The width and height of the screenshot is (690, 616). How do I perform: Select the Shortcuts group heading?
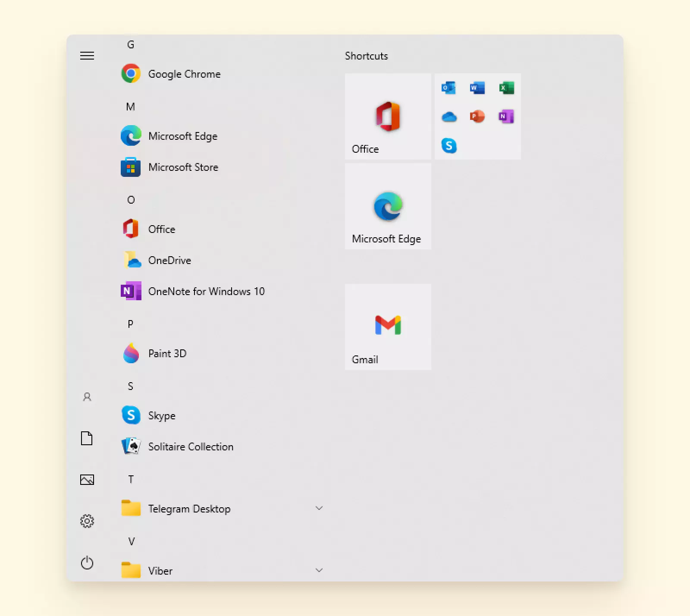(x=366, y=56)
